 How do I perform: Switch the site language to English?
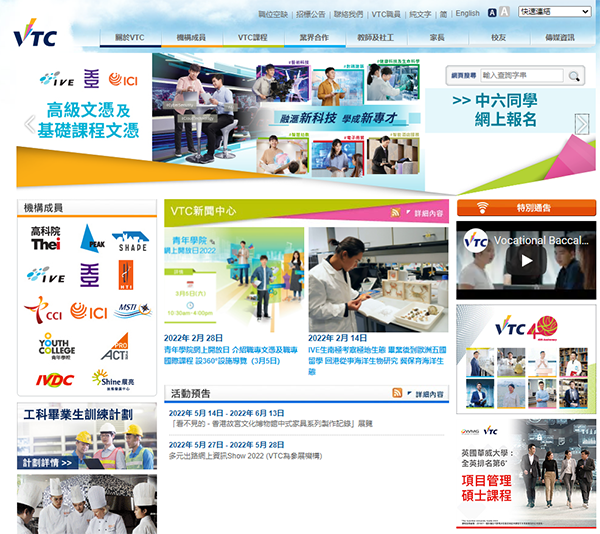click(x=467, y=14)
